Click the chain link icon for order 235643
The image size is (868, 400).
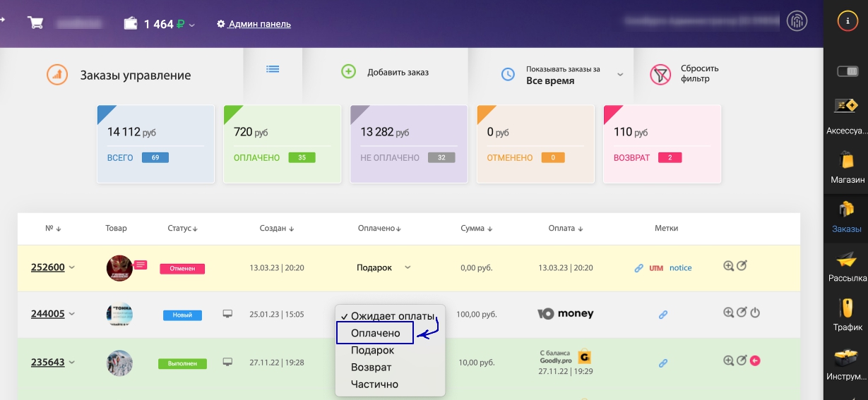click(x=663, y=363)
